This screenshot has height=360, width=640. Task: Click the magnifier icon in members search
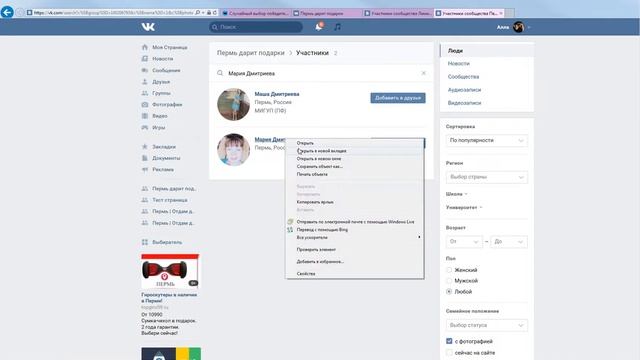tap(220, 73)
